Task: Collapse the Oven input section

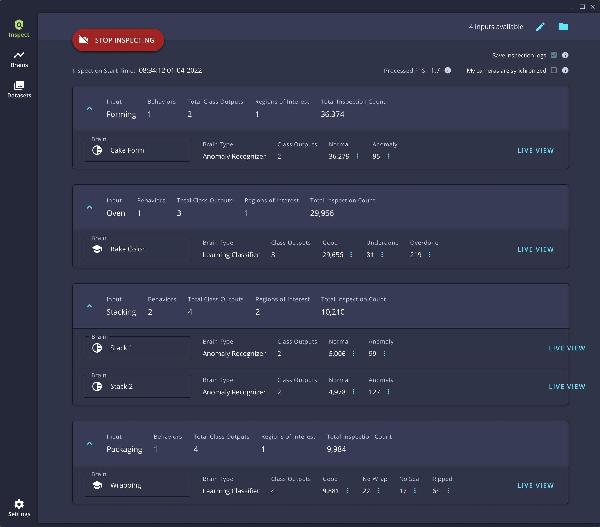Action: pos(89,207)
